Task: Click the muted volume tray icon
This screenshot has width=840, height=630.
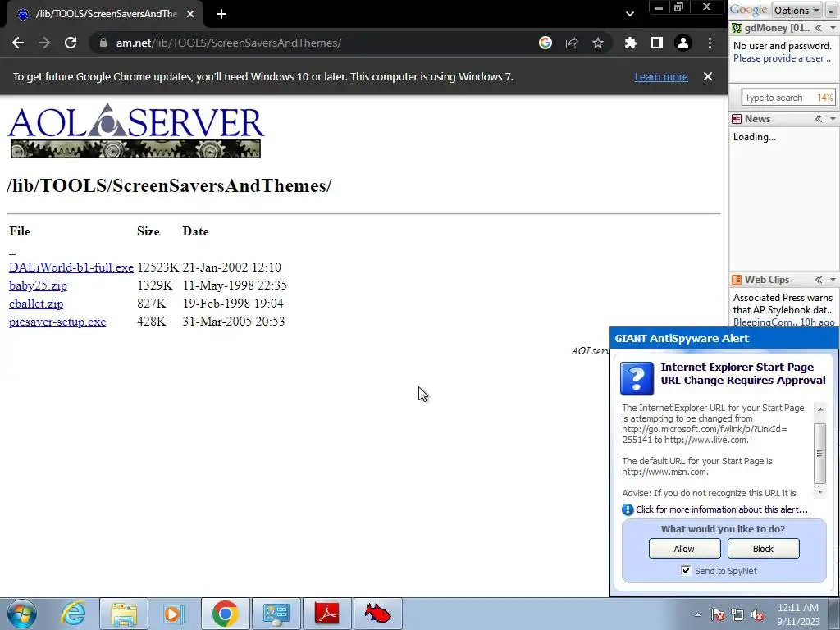Action: pyautogui.click(x=757, y=614)
